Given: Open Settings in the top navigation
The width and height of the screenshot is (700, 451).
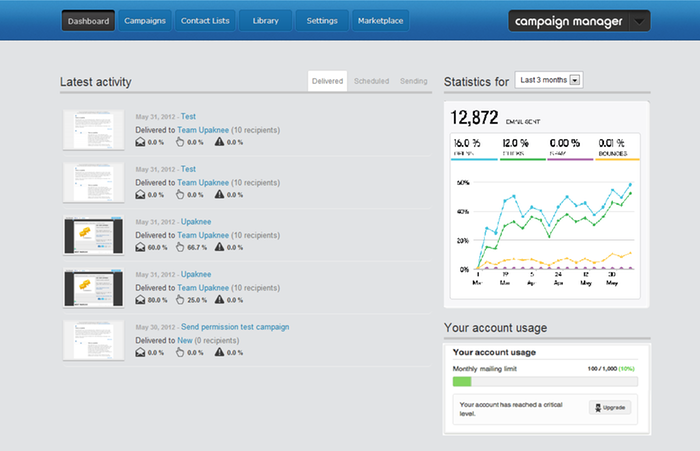Looking at the screenshot, I should pyautogui.click(x=322, y=21).
